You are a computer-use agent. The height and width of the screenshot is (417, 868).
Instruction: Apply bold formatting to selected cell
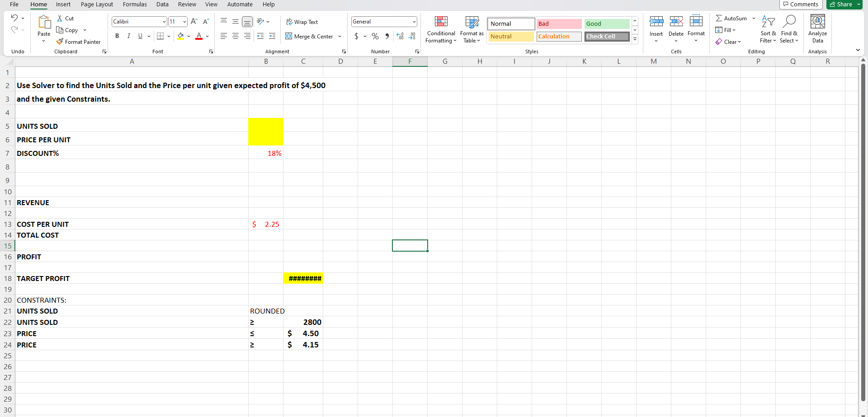coord(117,36)
